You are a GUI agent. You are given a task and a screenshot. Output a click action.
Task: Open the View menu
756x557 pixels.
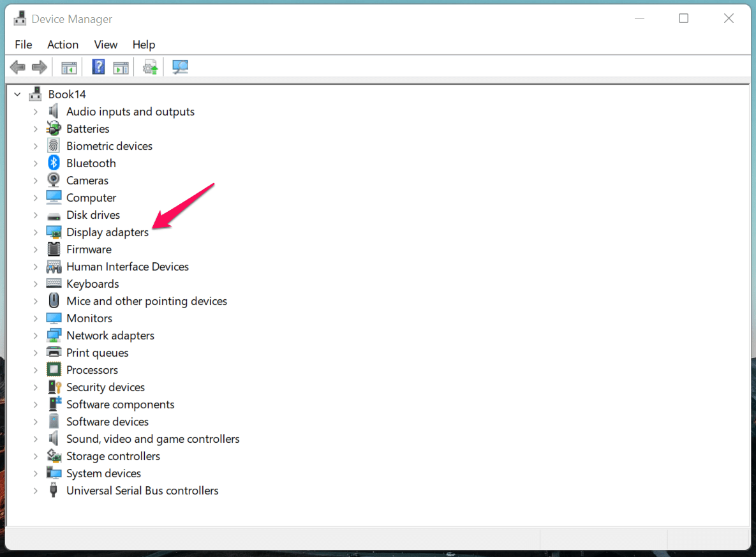coord(106,45)
